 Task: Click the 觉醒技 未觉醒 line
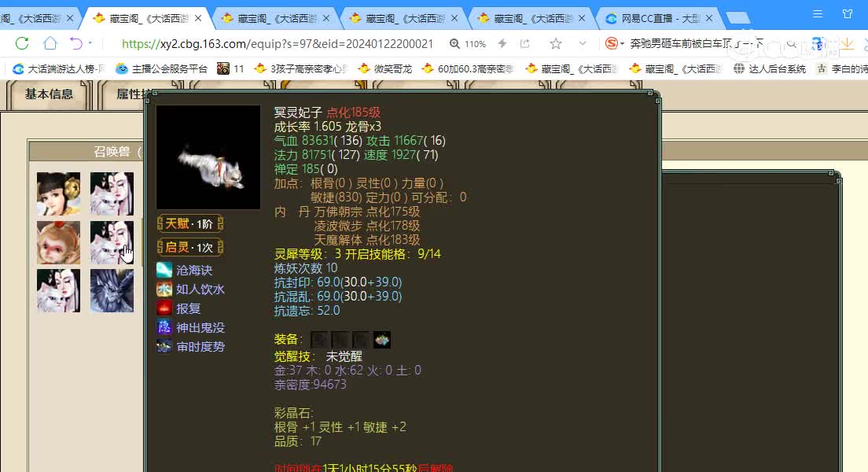pos(319,356)
